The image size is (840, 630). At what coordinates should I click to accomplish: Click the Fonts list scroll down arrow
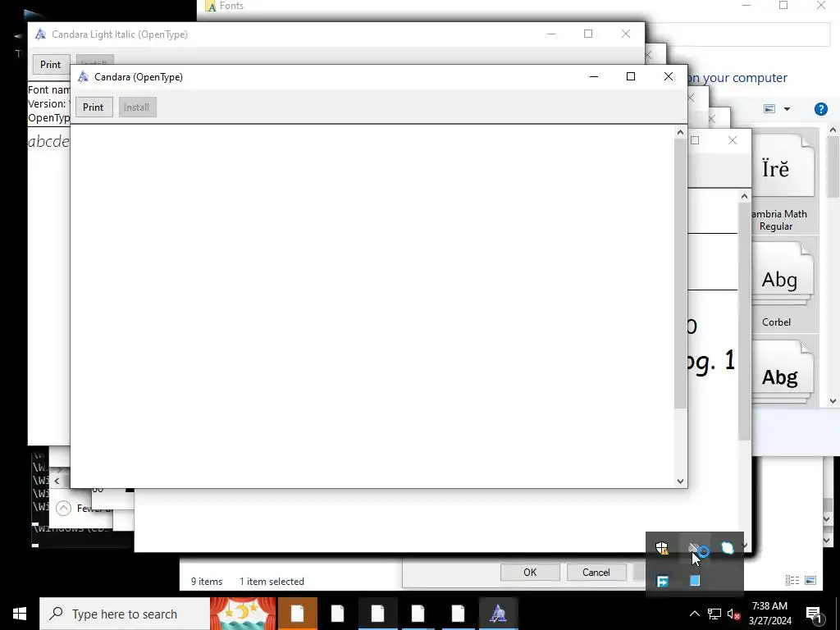click(x=833, y=400)
